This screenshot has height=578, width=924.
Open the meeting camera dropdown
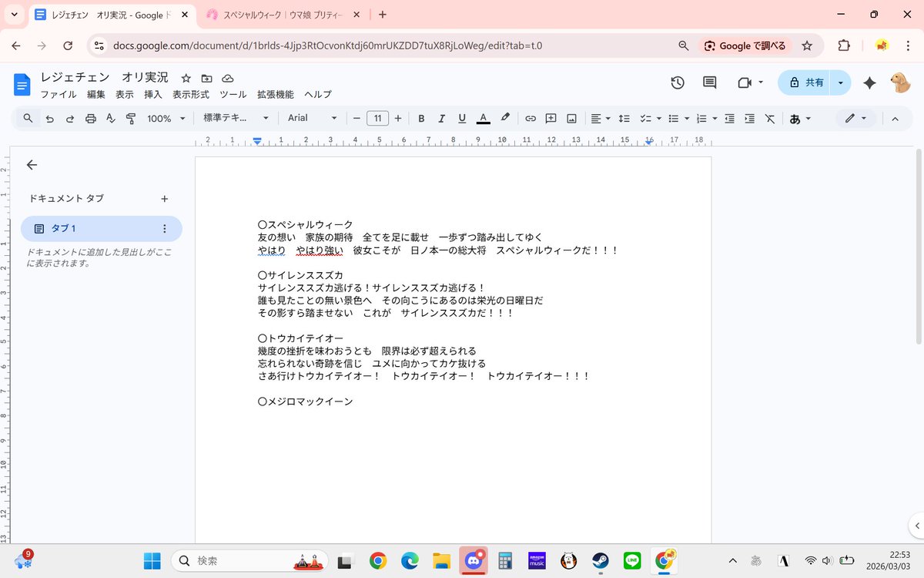pyautogui.click(x=750, y=82)
